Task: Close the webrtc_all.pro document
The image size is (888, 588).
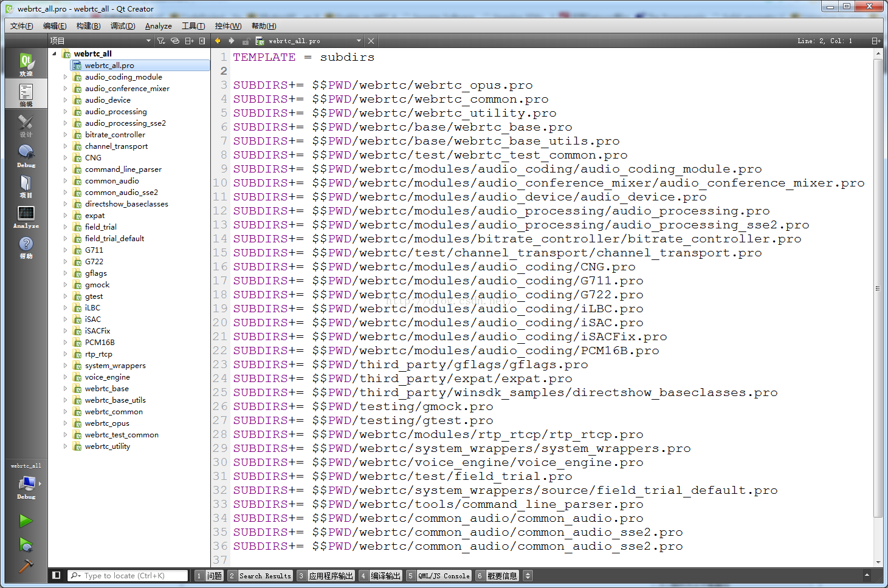Action: pyautogui.click(x=371, y=41)
